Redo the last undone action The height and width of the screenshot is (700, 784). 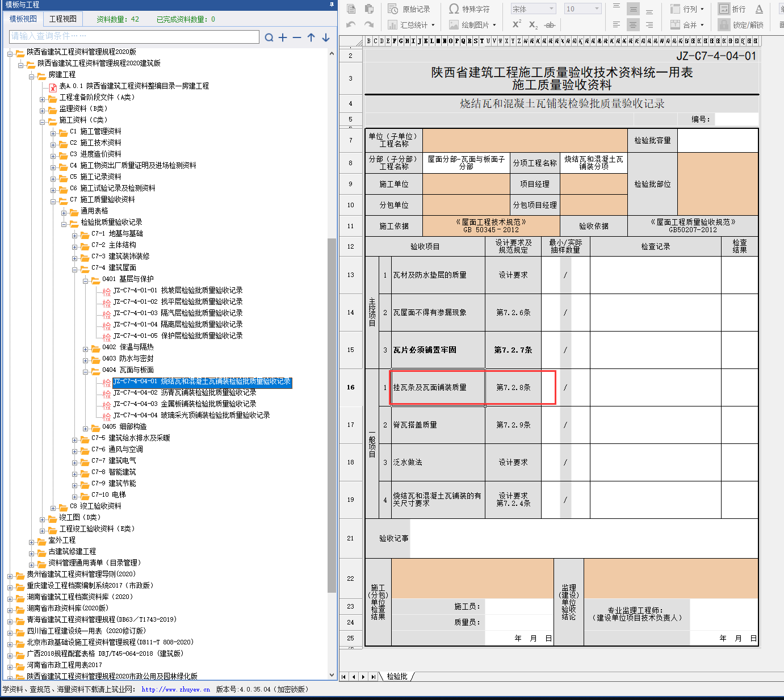(369, 24)
